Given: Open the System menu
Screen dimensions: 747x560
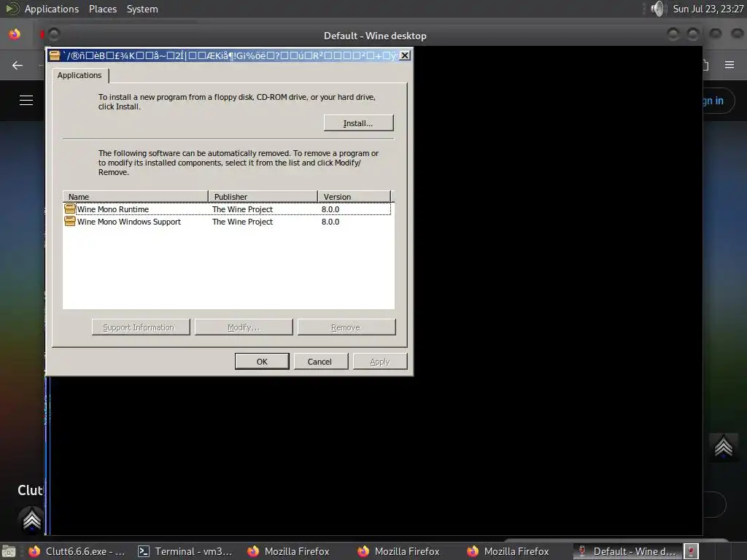Looking at the screenshot, I should [x=142, y=9].
